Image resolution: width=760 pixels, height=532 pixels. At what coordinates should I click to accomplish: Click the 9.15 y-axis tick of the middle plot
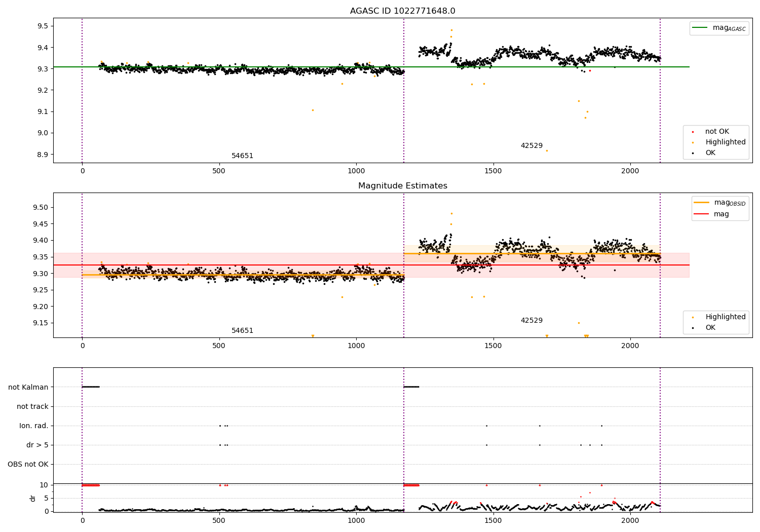[x=41, y=323]
